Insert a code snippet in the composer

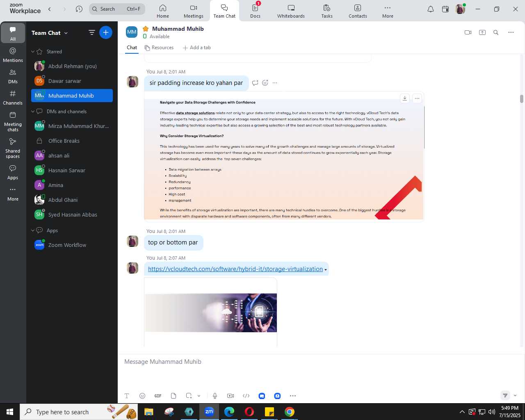pos(246,396)
